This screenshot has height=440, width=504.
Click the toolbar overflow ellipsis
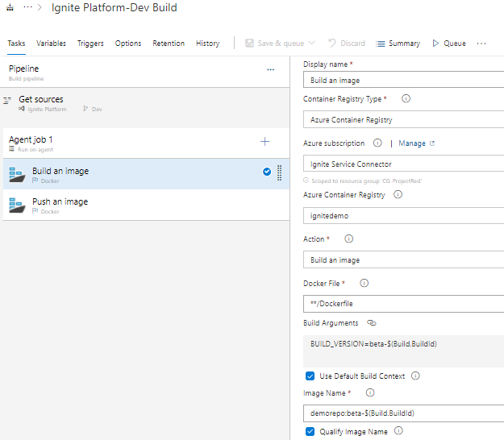tap(481, 44)
